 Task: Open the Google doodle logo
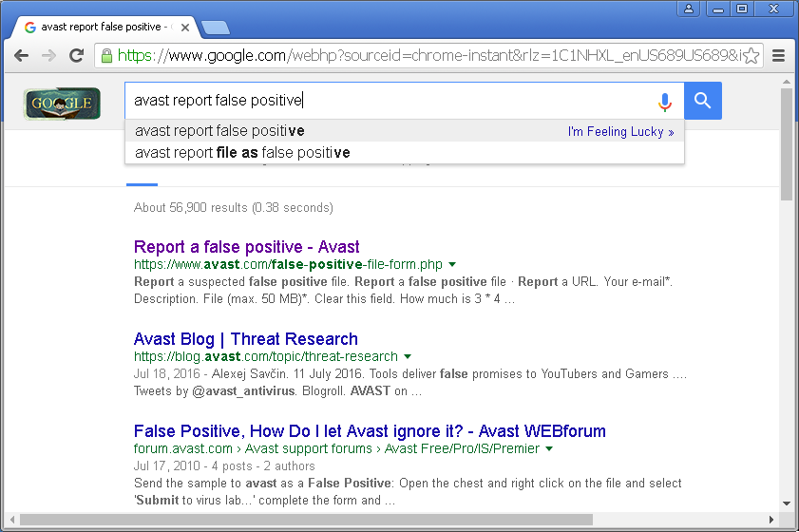[x=62, y=104]
